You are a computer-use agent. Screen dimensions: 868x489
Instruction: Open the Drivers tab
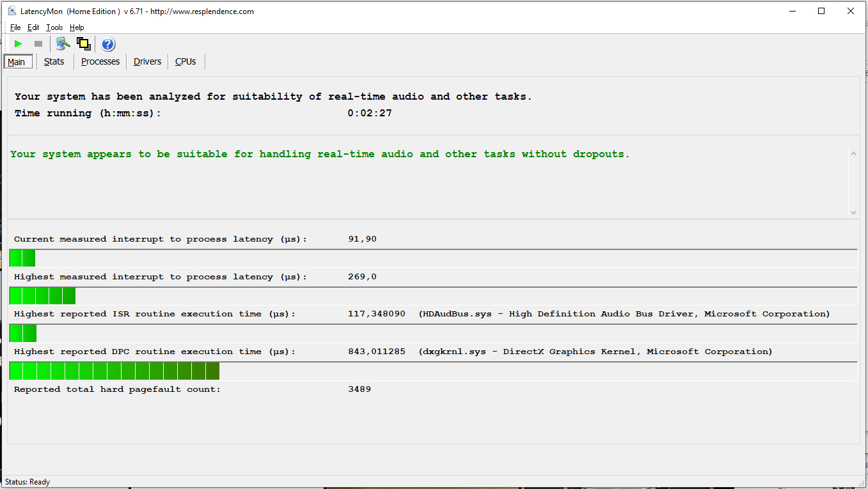(x=148, y=61)
